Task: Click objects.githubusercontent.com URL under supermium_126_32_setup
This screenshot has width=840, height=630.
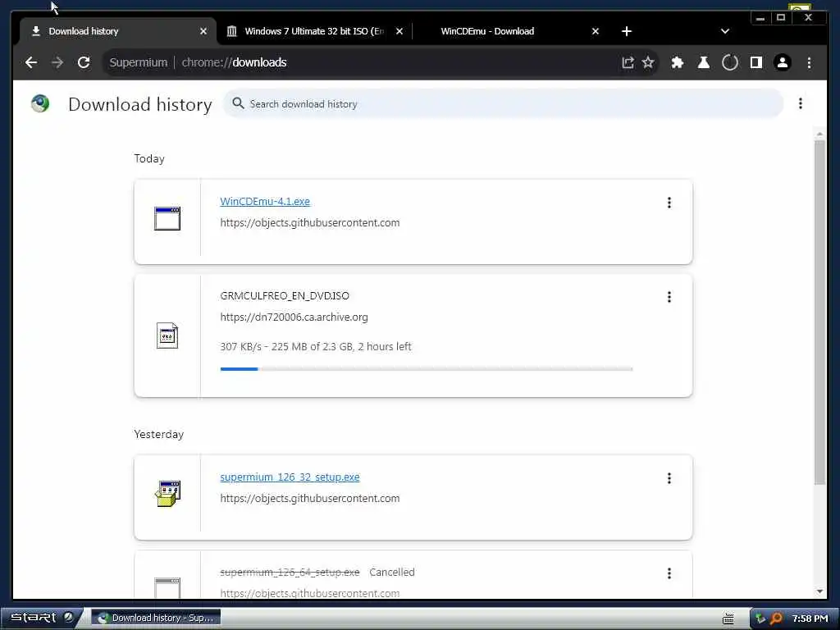Action: (309, 498)
